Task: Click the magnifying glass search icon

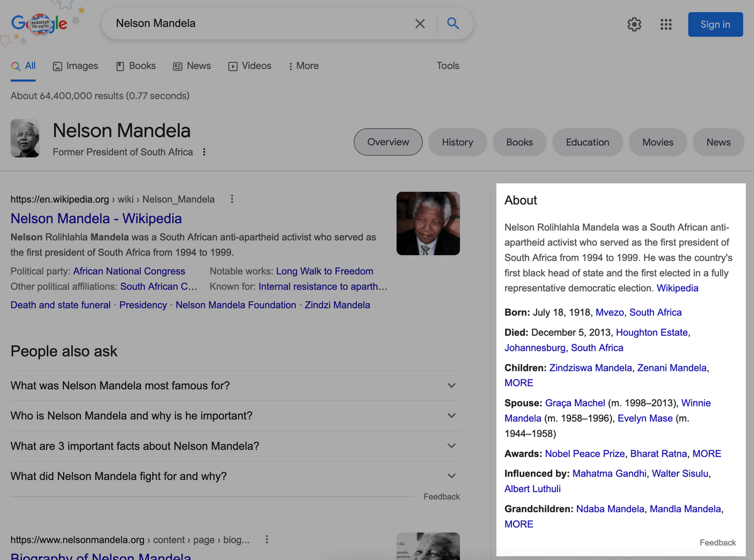Action: 452,24
